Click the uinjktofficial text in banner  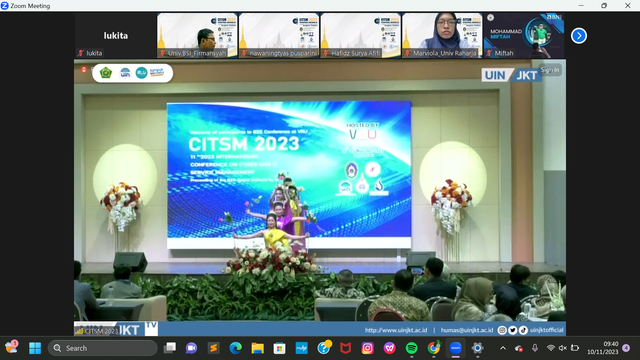point(547,330)
